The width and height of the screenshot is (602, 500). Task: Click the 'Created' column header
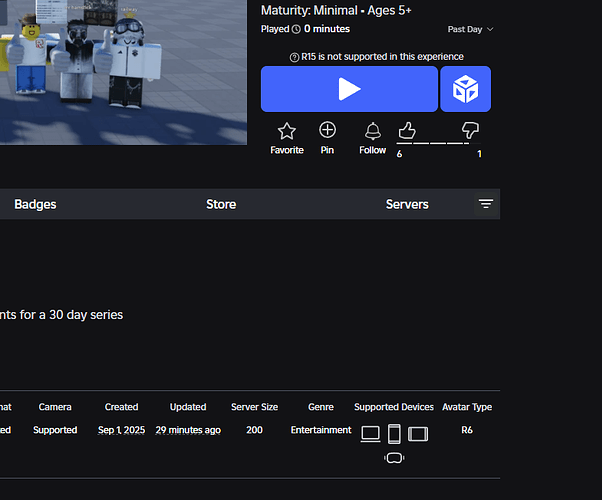coord(121,407)
